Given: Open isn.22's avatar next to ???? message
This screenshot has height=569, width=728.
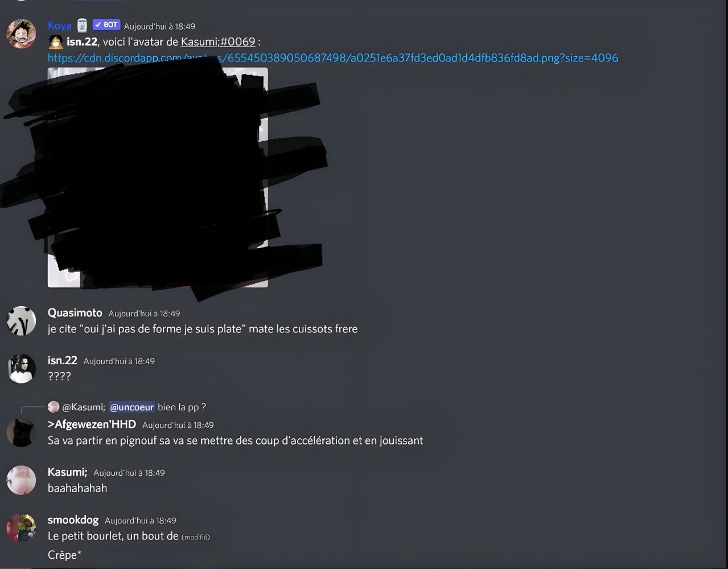Looking at the screenshot, I should pyautogui.click(x=21, y=369).
